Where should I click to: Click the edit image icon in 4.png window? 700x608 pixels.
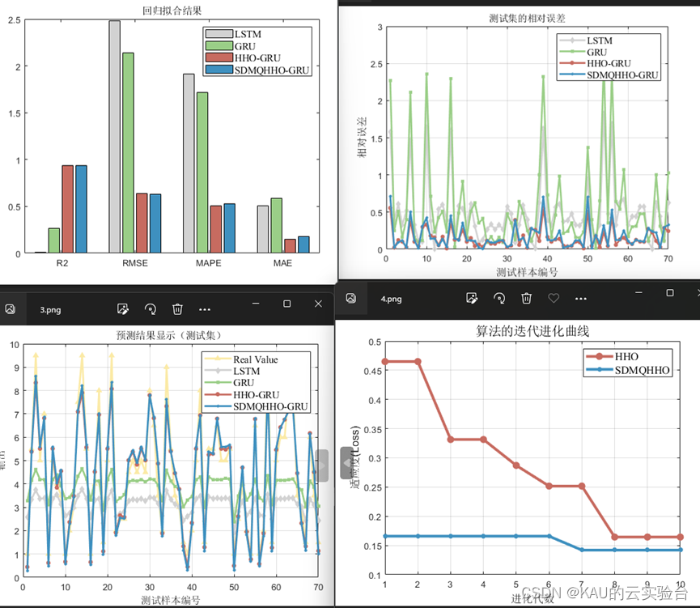[x=472, y=298]
